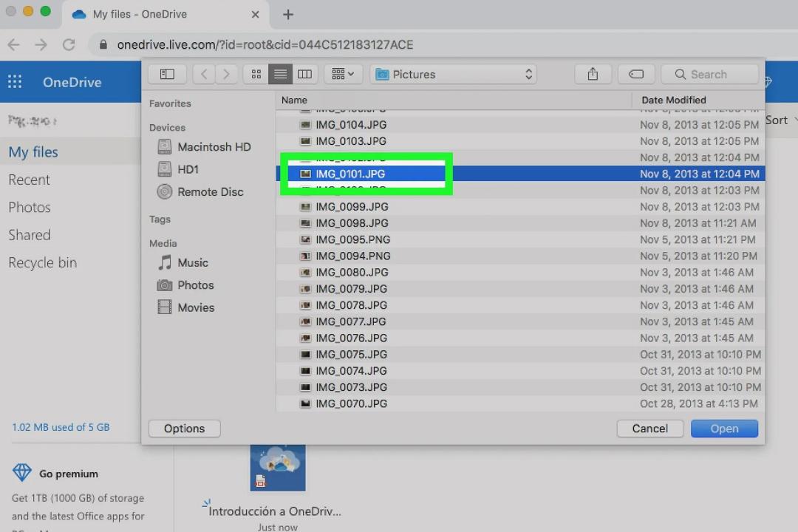The width and height of the screenshot is (798, 532).
Task: Open Shared in OneDrive sidebar
Action: click(x=30, y=235)
